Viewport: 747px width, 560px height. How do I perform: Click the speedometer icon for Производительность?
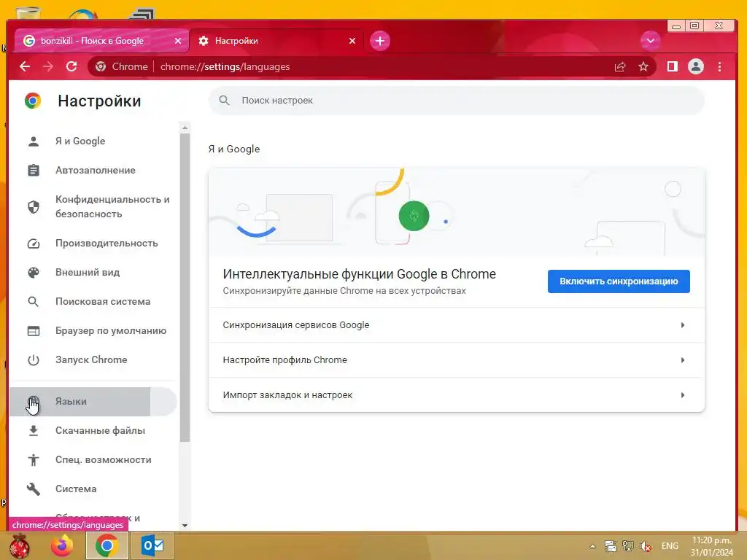click(x=34, y=244)
